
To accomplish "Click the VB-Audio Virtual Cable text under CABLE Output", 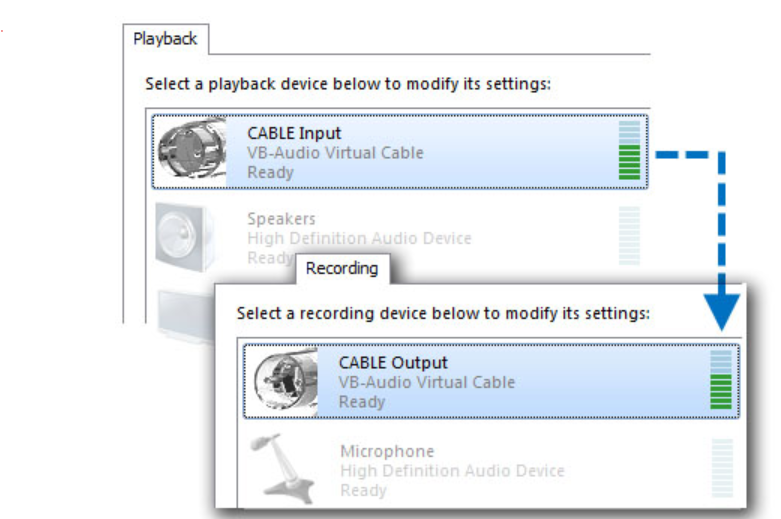I will click(427, 383).
